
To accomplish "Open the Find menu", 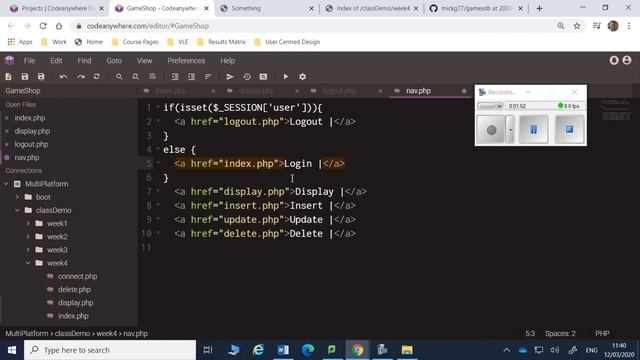I will (x=84, y=61).
